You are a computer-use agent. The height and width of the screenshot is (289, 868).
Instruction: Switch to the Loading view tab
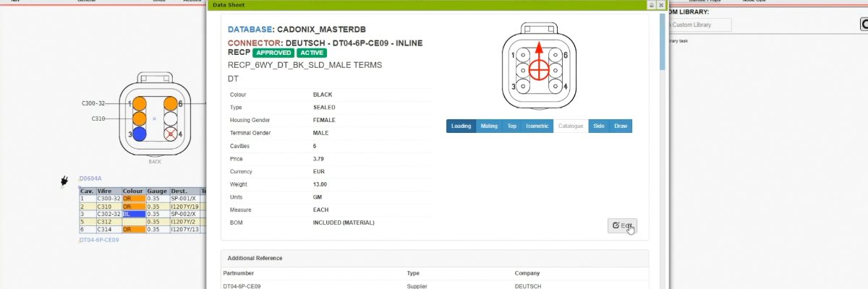461,126
